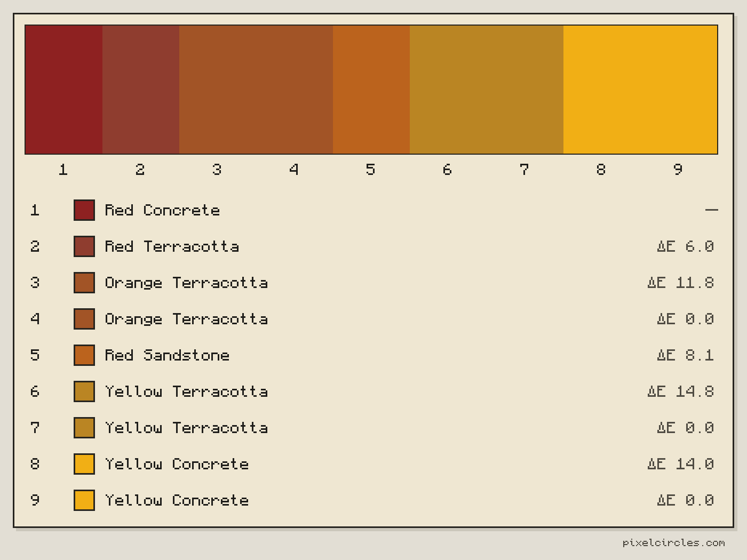Screen dimensions: 747x560
Task: Click the dash in the Red Concrete row
Action: point(711,210)
